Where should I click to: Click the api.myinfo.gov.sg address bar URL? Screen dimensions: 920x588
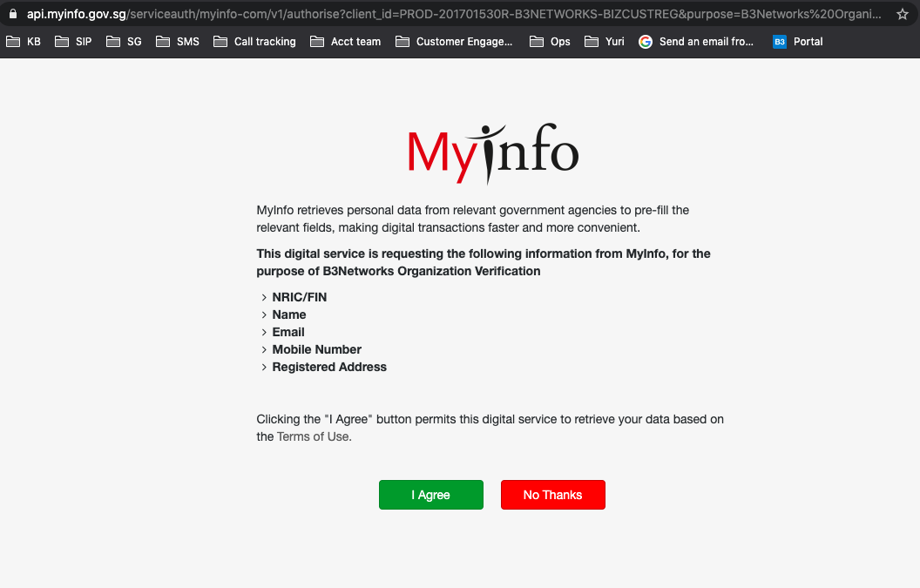tap(454, 14)
